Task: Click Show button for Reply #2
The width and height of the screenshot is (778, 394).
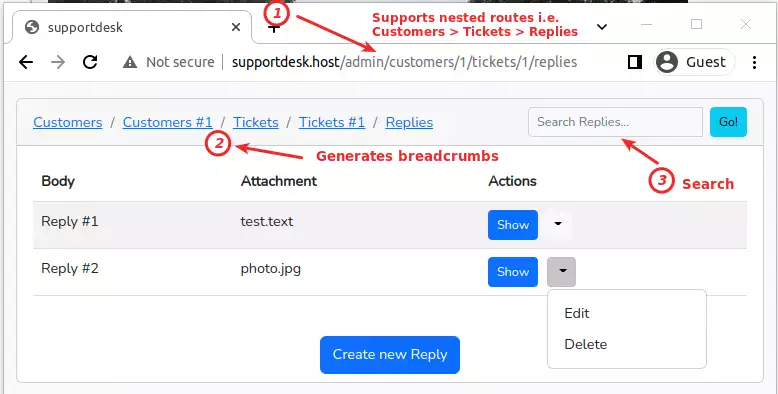Action: (x=513, y=271)
